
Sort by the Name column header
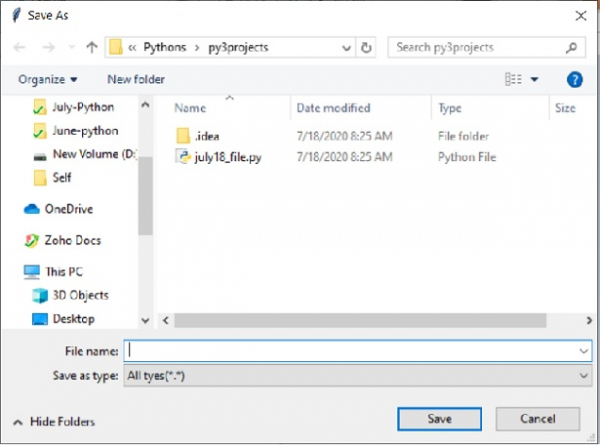pyautogui.click(x=190, y=108)
